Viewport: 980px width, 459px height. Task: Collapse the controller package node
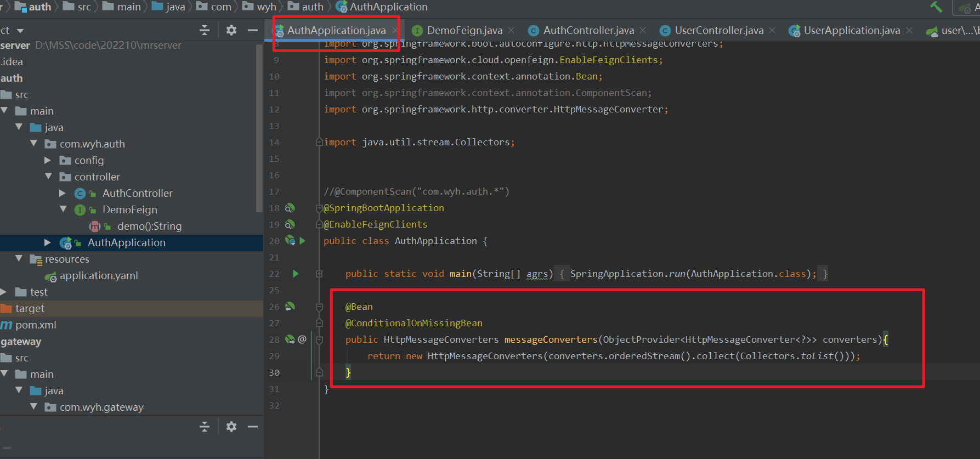click(x=49, y=177)
